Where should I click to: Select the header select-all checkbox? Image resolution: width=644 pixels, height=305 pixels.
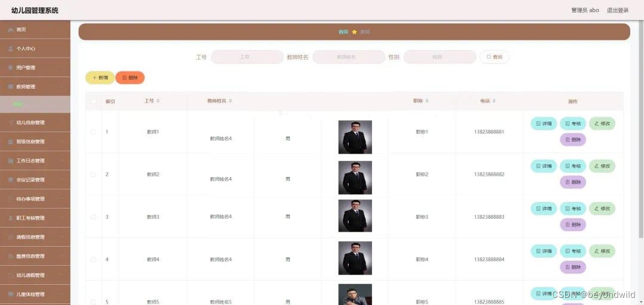coord(93,101)
